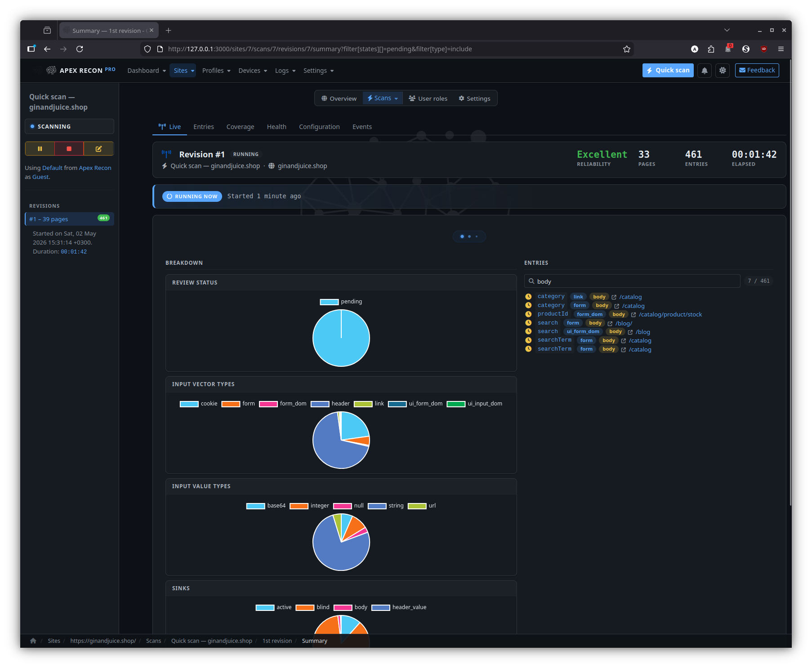Viewport: 812px width, 668px height.
Task: Switch to the Events tab
Action: pos(362,127)
